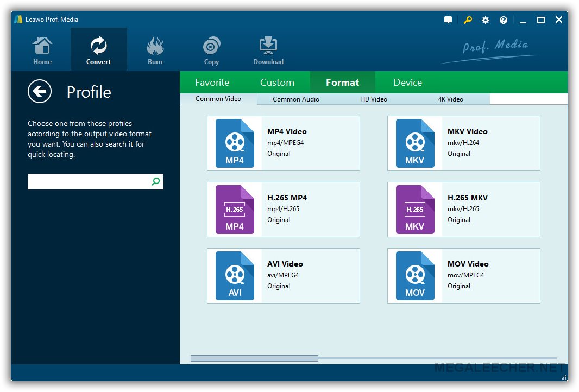Select the purple H.265 MP4 icon
579x392 pixels.
tap(235, 209)
